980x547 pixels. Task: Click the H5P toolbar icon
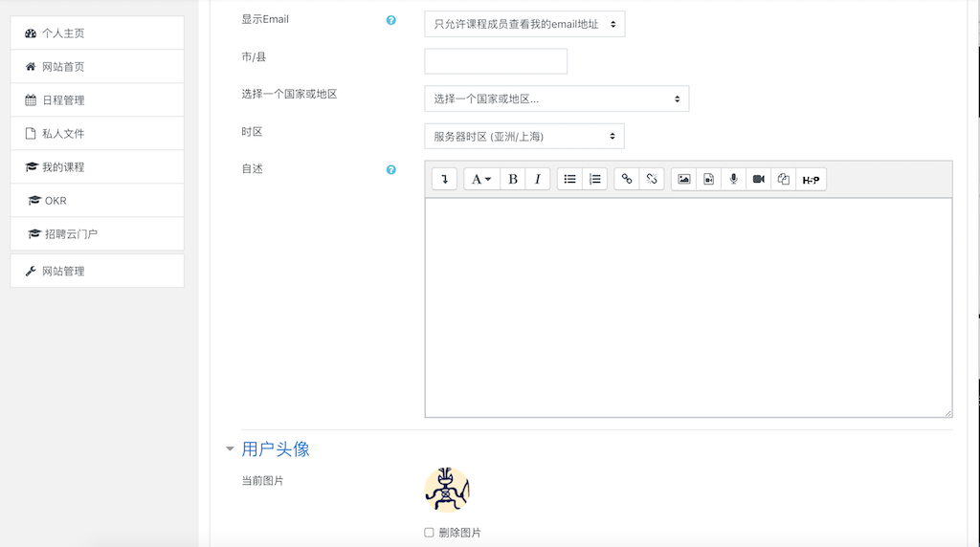tap(811, 179)
